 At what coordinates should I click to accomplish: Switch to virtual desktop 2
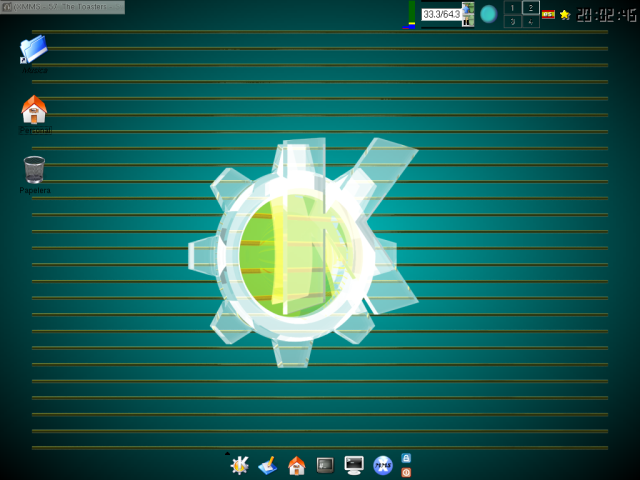click(531, 8)
